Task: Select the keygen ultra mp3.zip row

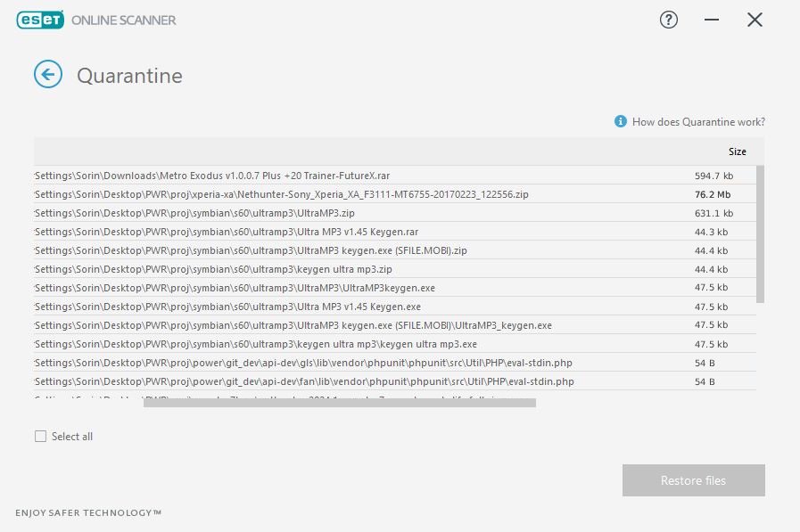Action: coord(395,269)
